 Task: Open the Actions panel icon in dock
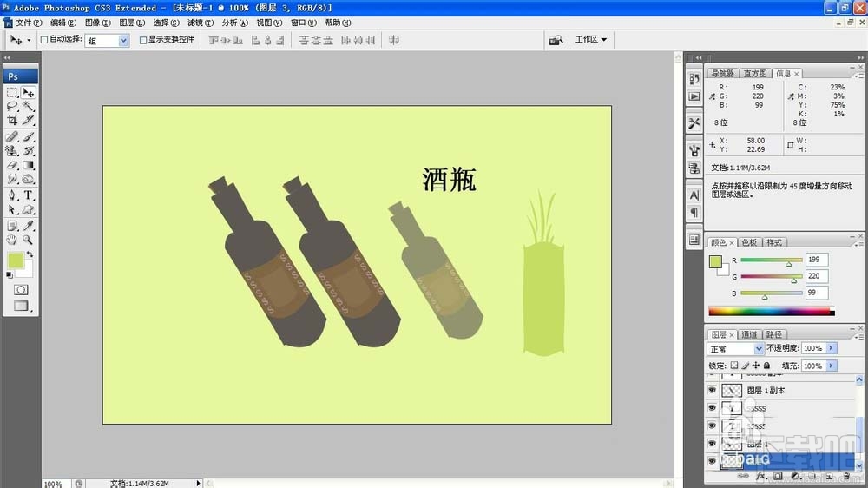(694, 96)
